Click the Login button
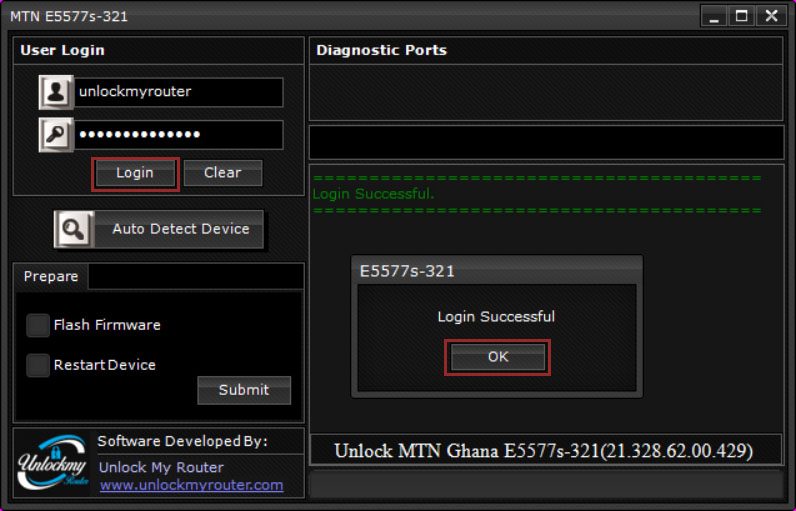The height and width of the screenshot is (511, 796). [135, 174]
